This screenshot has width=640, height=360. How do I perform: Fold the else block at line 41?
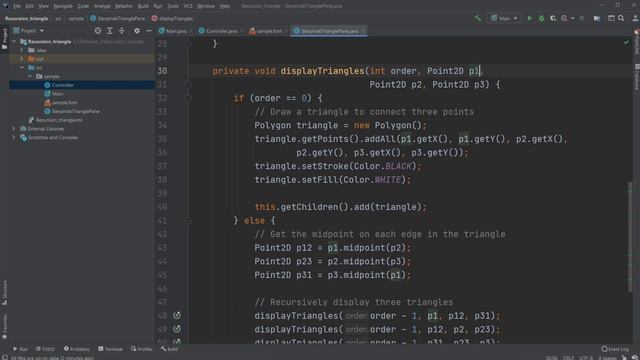coord(188,221)
